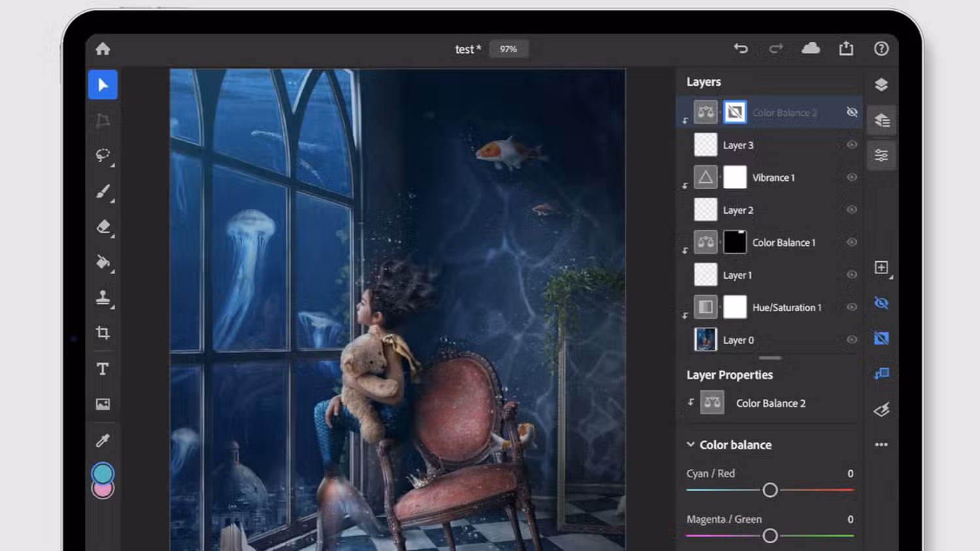Open the Share export icon
The width and height of the screenshot is (980, 551).
coord(846,48)
